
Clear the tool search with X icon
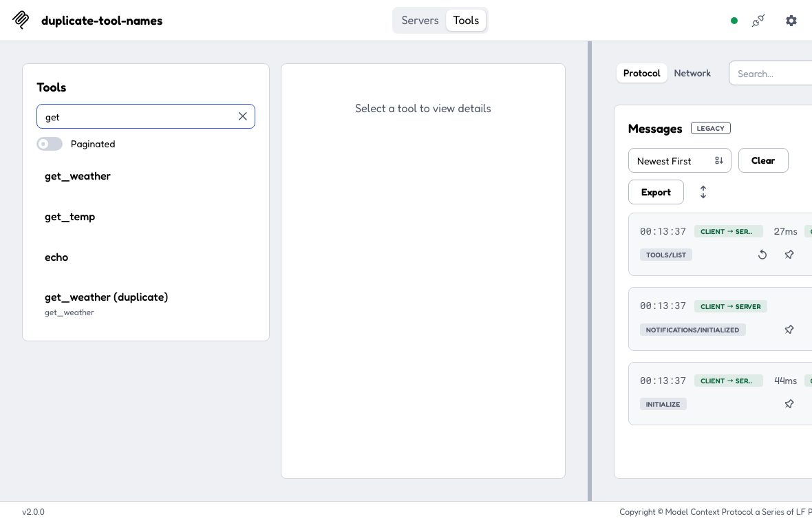[242, 116]
